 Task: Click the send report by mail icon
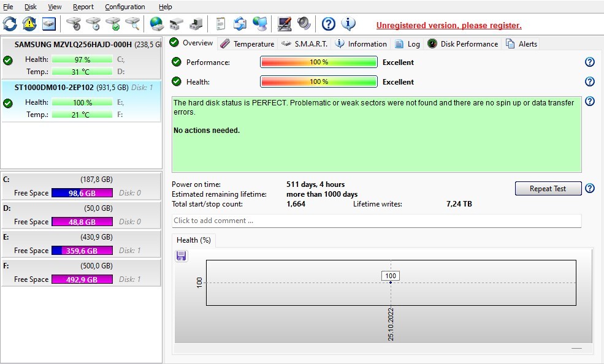click(x=240, y=24)
